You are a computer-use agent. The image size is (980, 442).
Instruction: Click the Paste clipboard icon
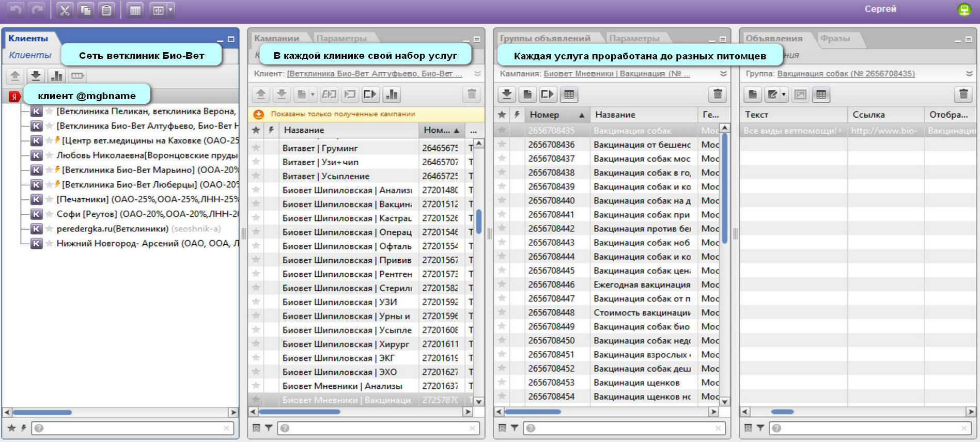pyautogui.click(x=106, y=10)
